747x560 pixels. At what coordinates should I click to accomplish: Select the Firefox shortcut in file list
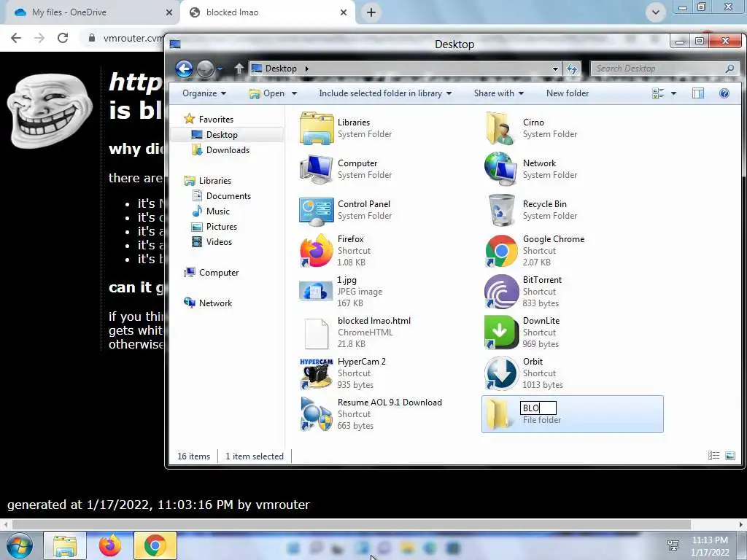[x=317, y=251]
